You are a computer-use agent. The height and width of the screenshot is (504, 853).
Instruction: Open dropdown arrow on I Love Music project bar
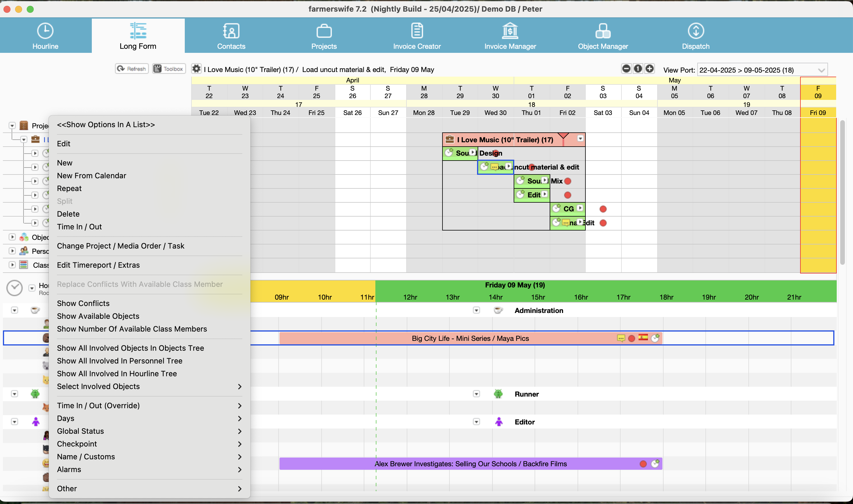point(580,139)
